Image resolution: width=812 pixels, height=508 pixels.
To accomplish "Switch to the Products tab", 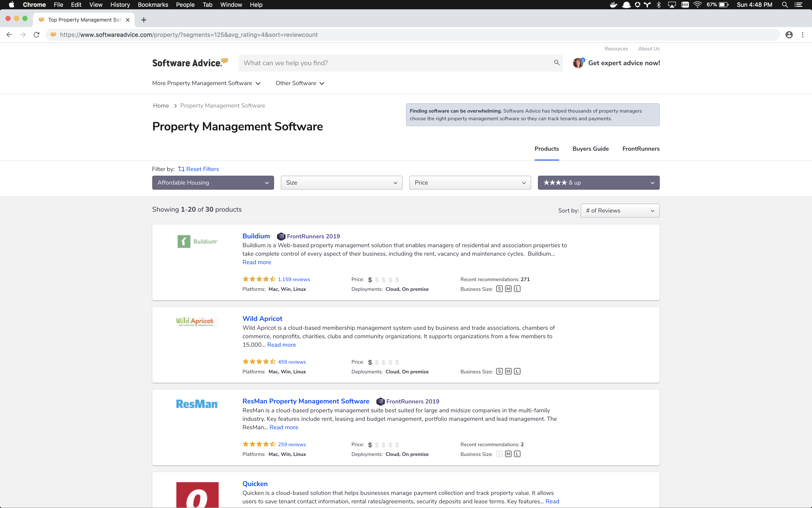I will pos(547,149).
